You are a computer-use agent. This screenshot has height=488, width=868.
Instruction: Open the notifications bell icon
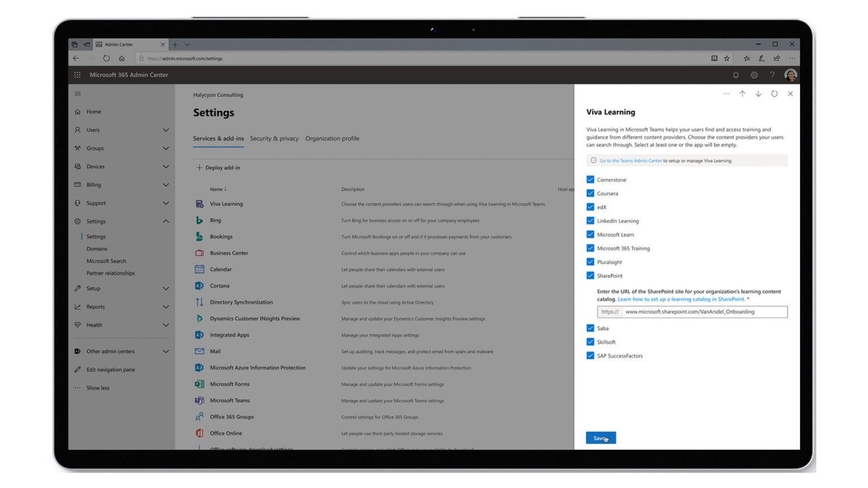pos(736,75)
